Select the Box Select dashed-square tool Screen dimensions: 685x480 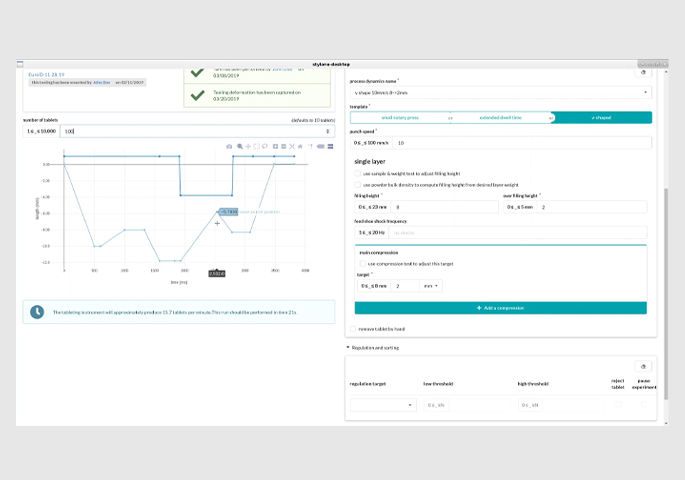(x=256, y=146)
